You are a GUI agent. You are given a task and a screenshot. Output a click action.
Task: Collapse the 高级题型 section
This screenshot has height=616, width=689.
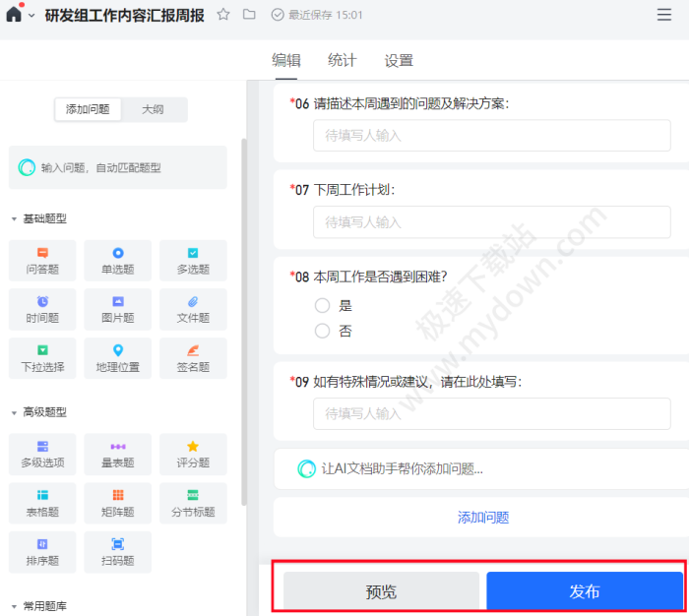pyautogui.click(x=15, y=412)
